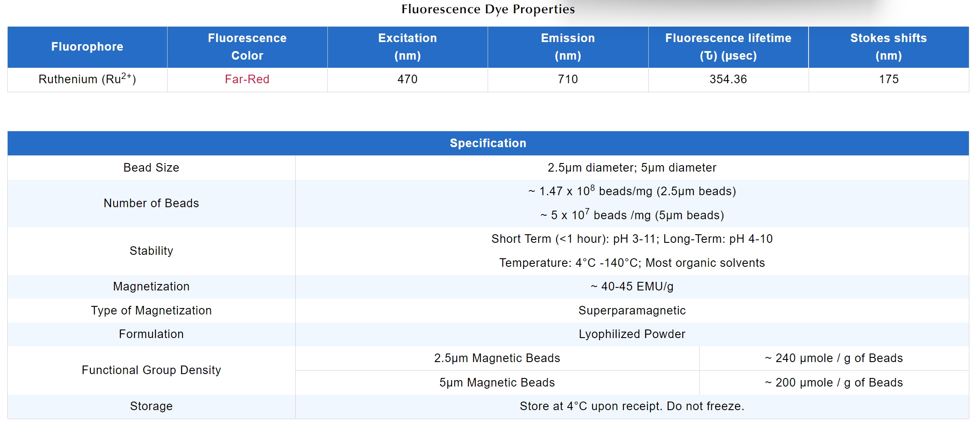The width and height of the screenshot is (980, 429).
Task: Click the Specification table header
Action: (488, 143)
